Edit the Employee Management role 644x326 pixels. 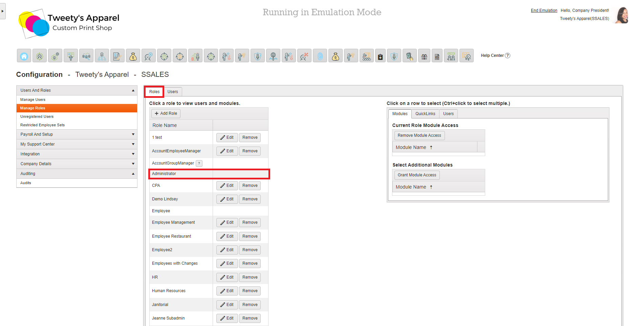pyautogui.click(x=227, y=222)
